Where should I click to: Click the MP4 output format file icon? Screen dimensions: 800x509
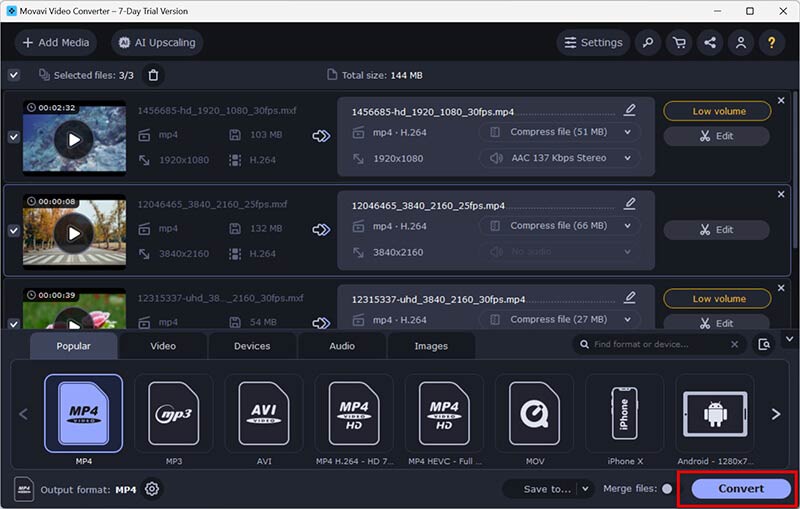pyautogui.click(x=23, y=490)
